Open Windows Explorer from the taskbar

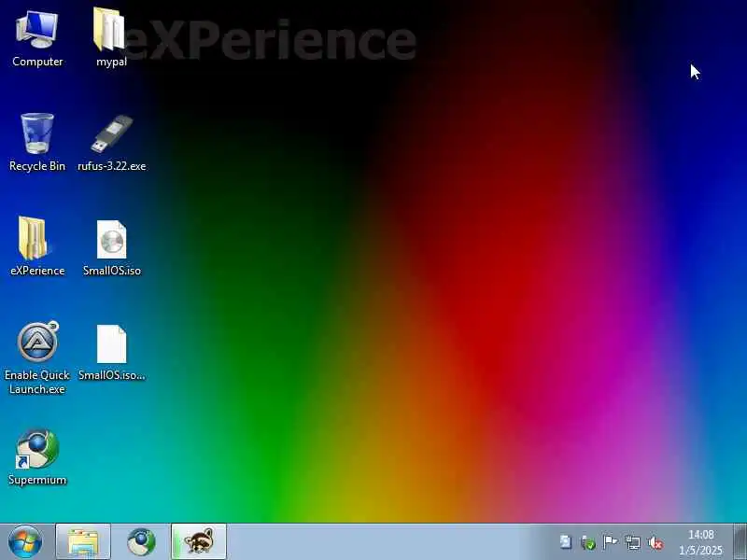click(83, 542)
